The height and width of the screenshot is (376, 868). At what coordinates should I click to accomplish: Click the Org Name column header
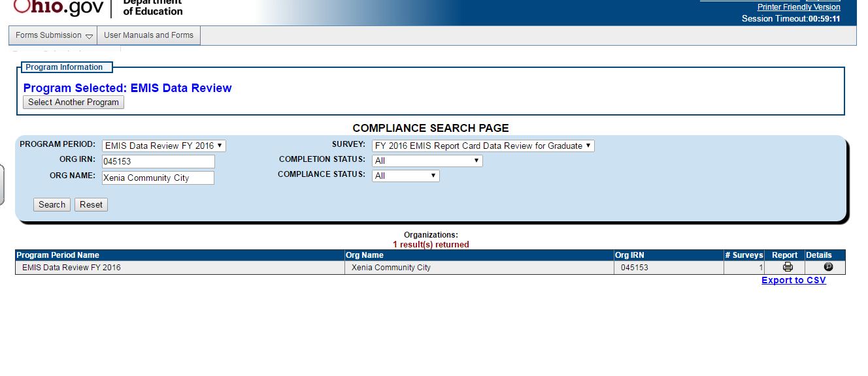coord(365,255)
